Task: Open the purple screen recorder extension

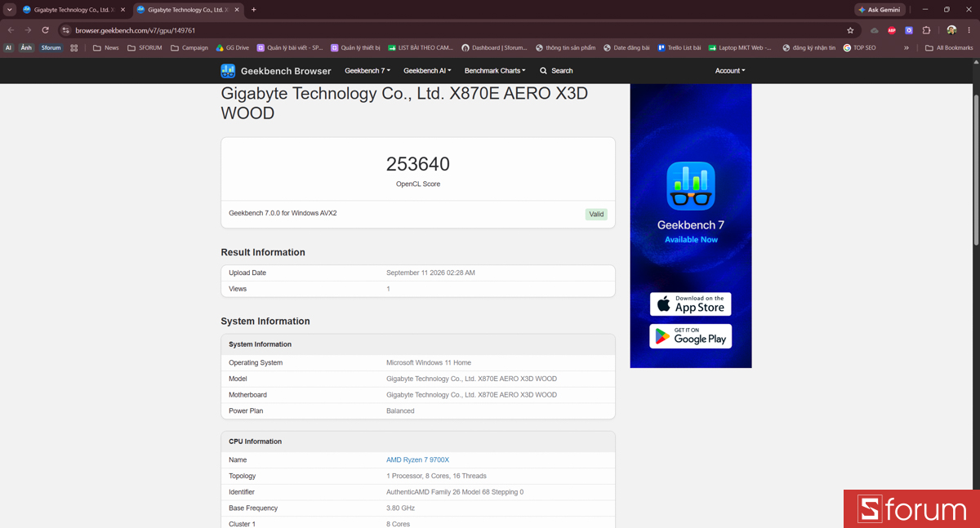Action: tap(908, 30)
